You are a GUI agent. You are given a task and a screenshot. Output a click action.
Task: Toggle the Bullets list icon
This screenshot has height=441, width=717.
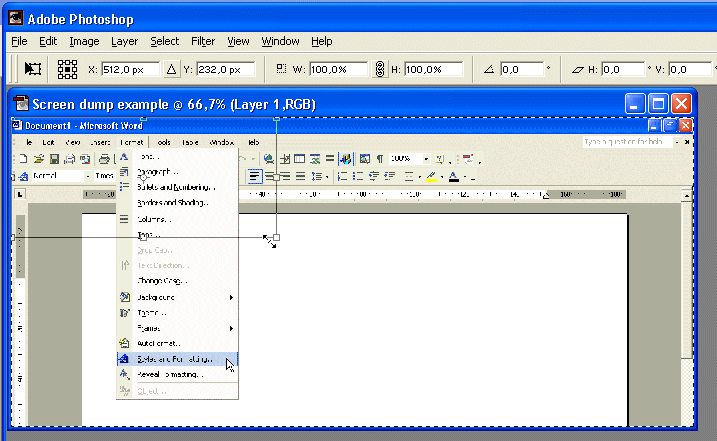[358, 176]
